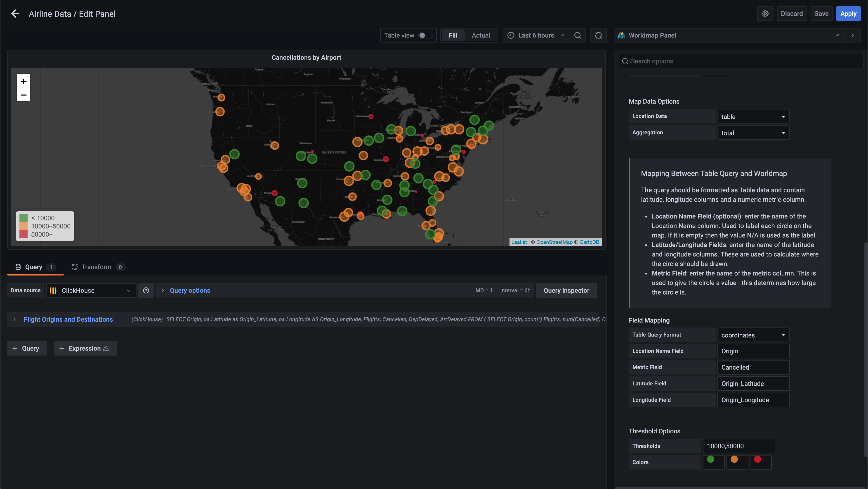868x489 pixels.
Task: Click the Apply button
Action: [x=848, y=14]
